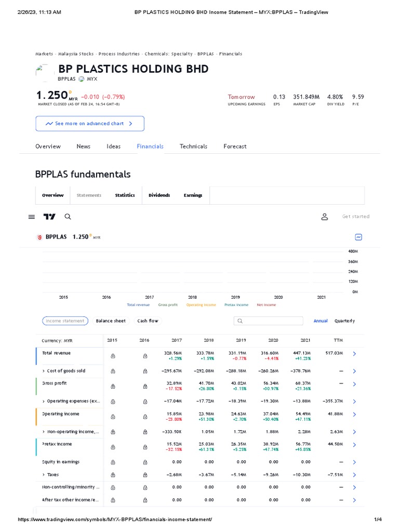Click the Total revenue row label
This screenshot has width=399, height=532.
tap(56, 353)
